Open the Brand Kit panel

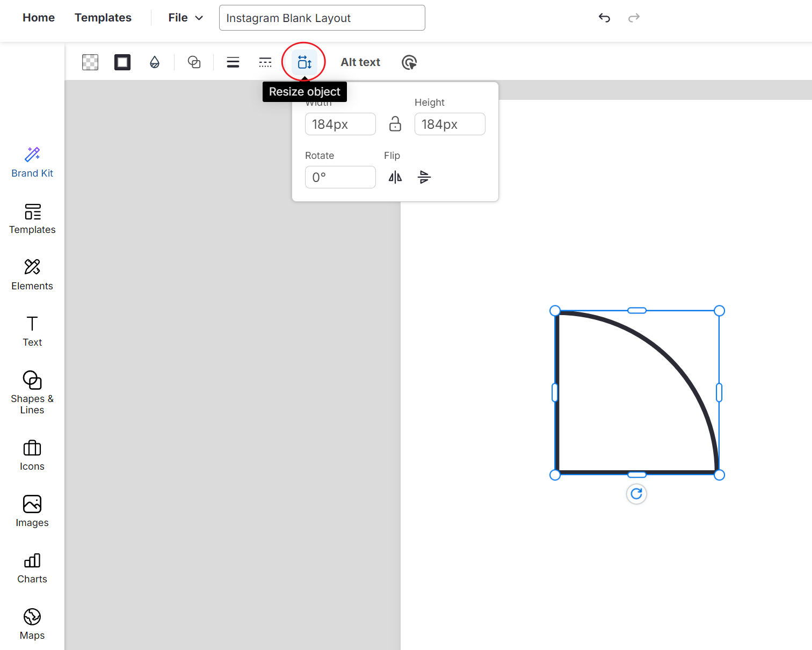tap(32, 161)
